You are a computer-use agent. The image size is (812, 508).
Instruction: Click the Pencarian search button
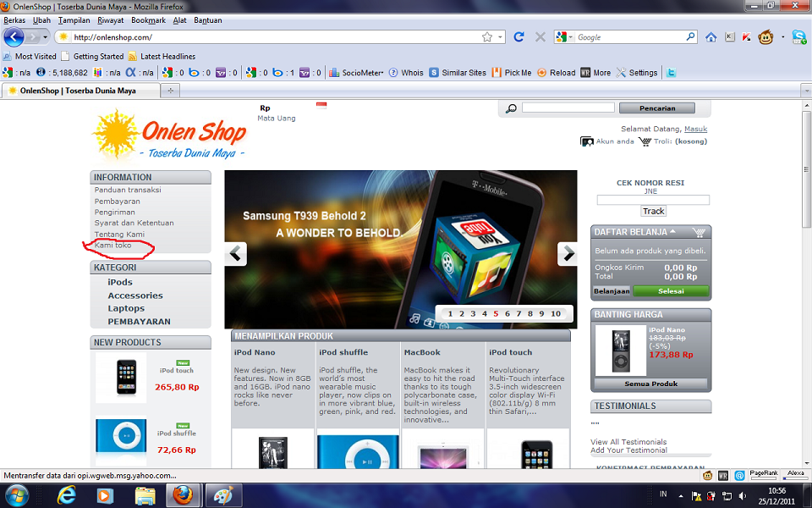click(x=657, y=108)
